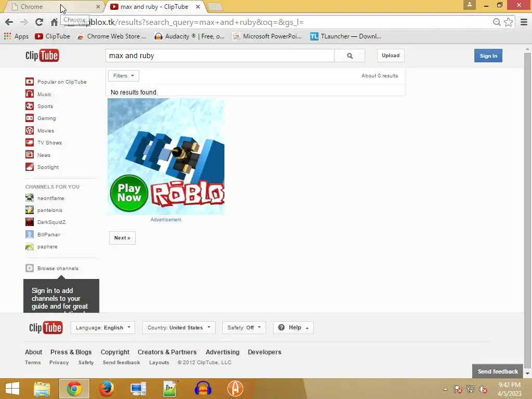Image resolution: width=532 pixels, height=399 pixels.
Task: Open Copyright footer link
Action: click(x=115, y=352)
